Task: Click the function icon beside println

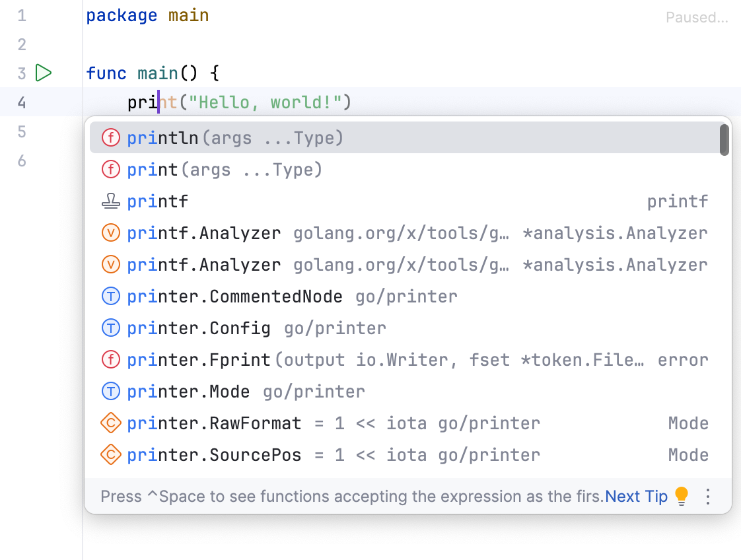Action: point(111,137)
